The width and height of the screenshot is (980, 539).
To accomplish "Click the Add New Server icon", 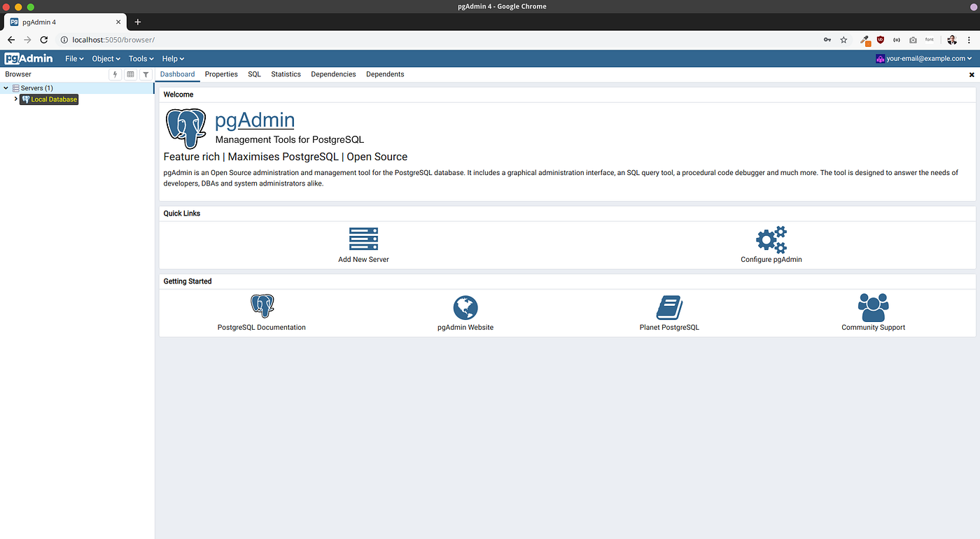I will (363, 238).
